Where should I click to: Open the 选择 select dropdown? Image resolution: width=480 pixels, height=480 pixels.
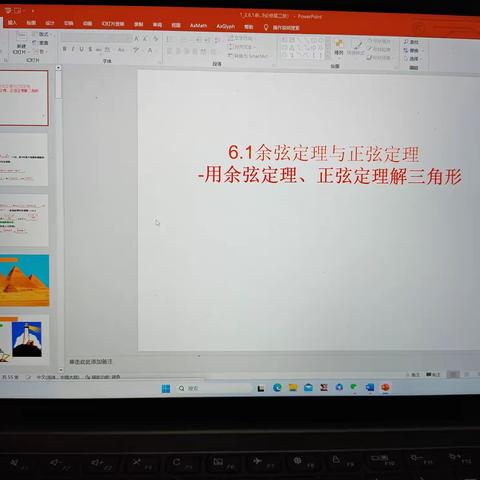coord(412,59)
